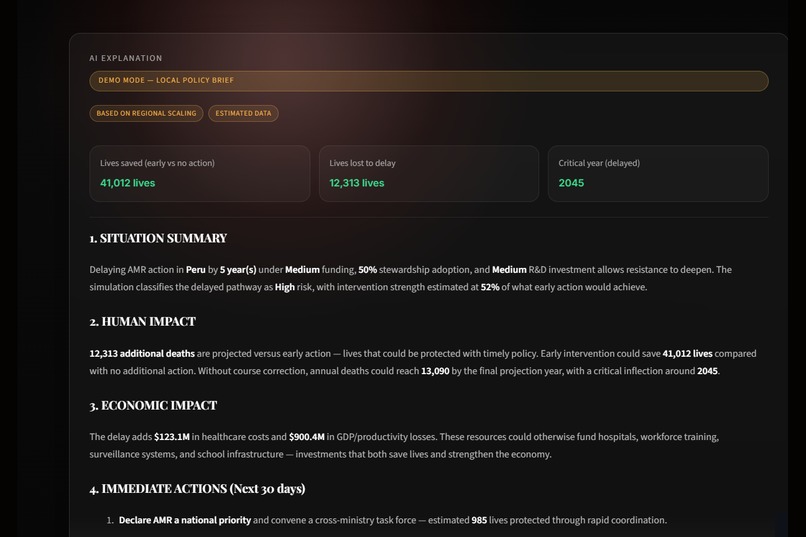
Task: Click the Immediate Actions (Next 30 days) heading
Action: tap(197, 489)
